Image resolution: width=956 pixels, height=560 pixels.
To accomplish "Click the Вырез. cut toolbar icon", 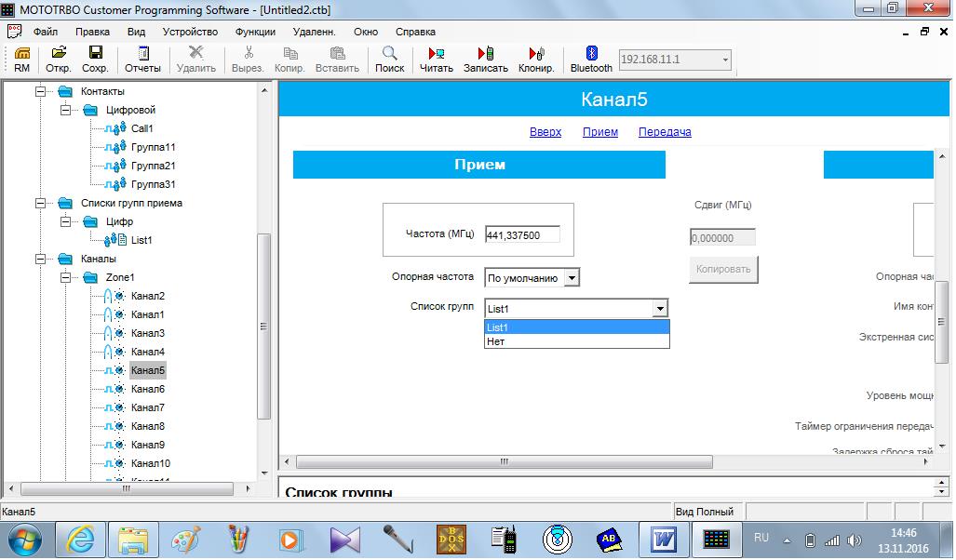I will click(x=248, y=60).
